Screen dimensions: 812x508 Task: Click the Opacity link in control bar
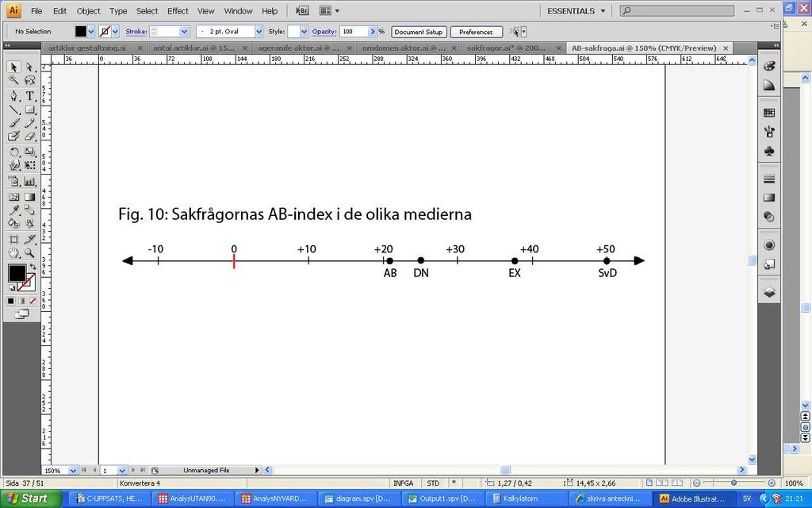(x=324, y=32)
